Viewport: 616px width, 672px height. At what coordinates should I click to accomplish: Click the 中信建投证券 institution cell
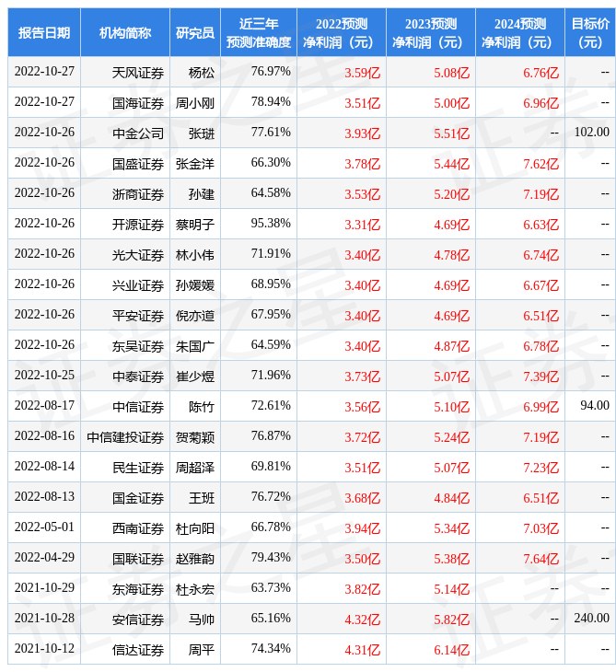pos(125,437)
